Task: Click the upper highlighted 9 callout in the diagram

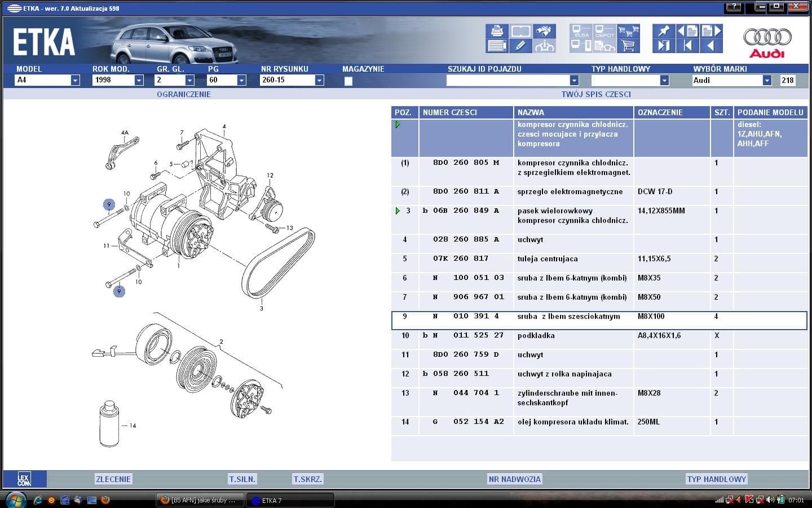Action: 109,204
